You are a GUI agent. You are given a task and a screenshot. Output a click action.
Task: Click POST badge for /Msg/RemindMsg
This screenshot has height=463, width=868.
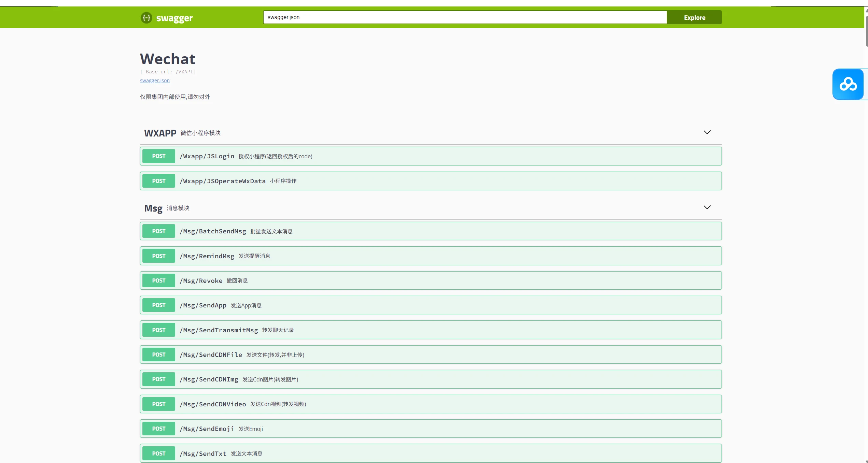[159, 256]
